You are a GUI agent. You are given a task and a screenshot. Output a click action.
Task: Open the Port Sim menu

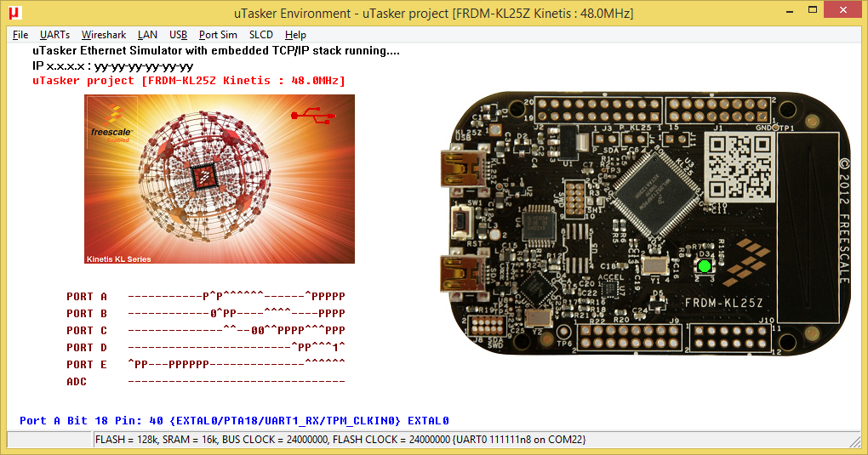point(218,35)
